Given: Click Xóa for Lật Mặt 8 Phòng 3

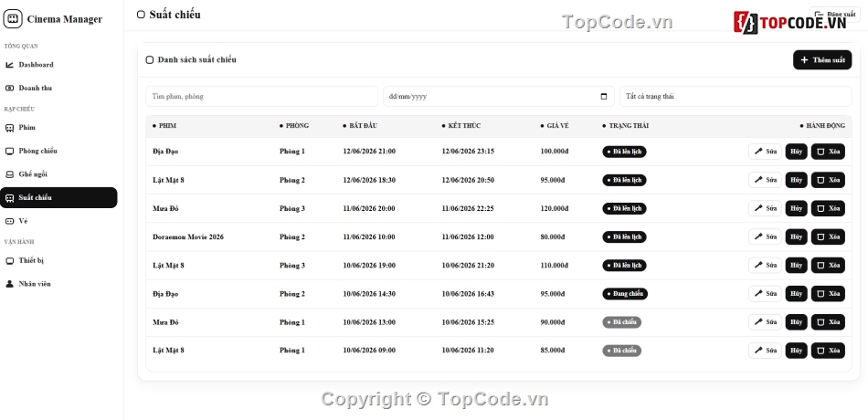Looking at the screenshot, I should coord(828,266).
